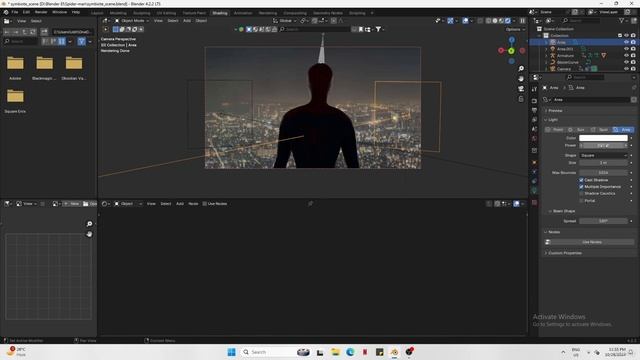The height and width of the screenshot is (360, 640).
Task: Toggle viewport gizmos button
Action: (450, 20)
